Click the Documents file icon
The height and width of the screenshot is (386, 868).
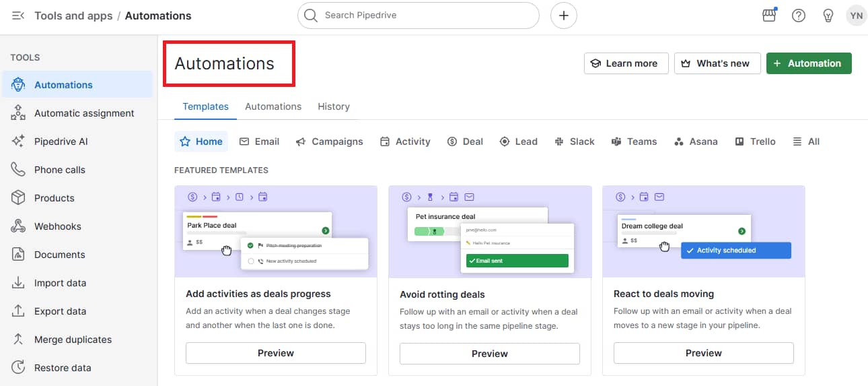pos(18,255)
